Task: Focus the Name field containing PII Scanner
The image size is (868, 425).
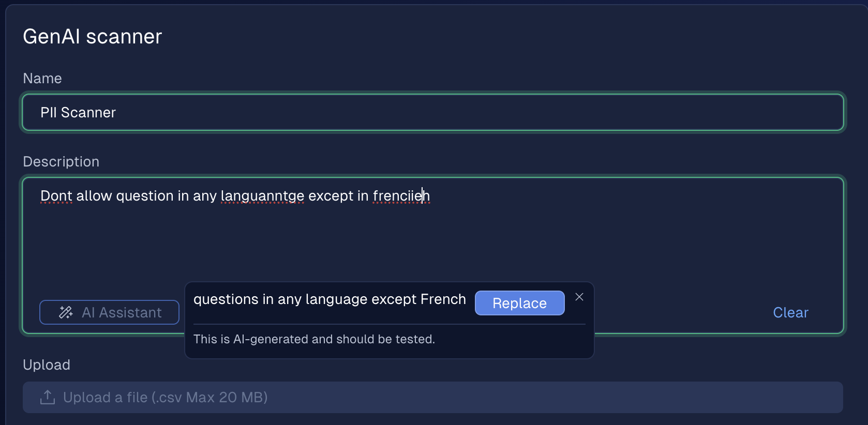Action: (x=432, y=112)
